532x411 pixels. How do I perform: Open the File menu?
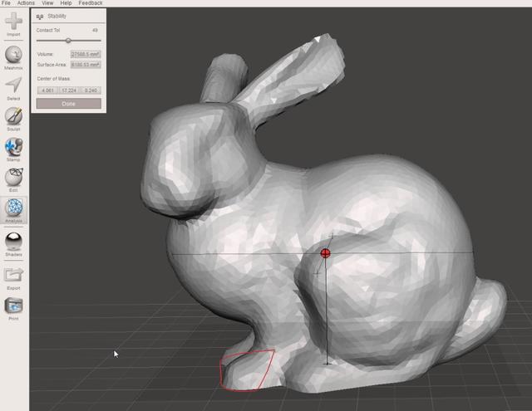click(7, 3)
